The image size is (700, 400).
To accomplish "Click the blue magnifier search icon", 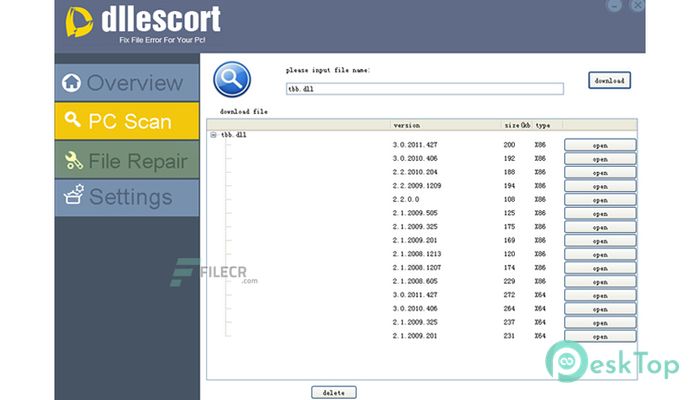I will click(x=232, y=79).
